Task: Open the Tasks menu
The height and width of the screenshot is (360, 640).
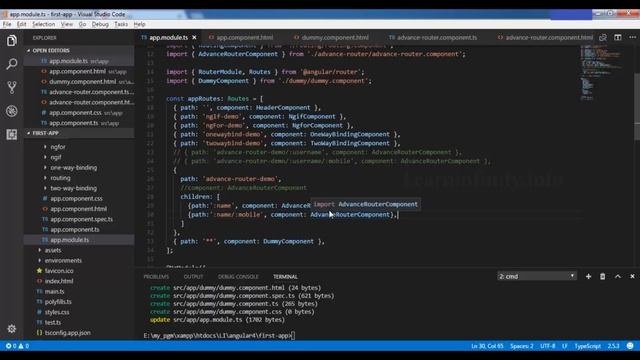Action: pos(121,24)
